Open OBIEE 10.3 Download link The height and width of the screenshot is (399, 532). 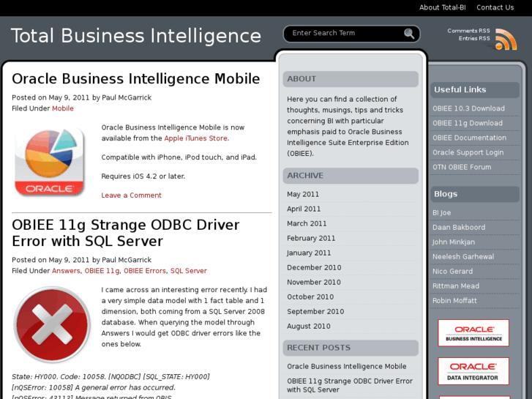coord(468,108)
